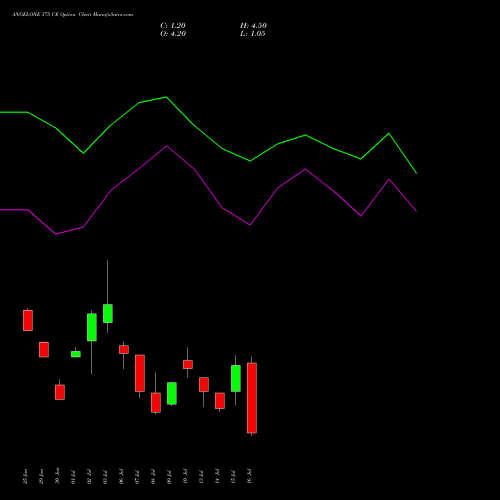Click the 14 Jul date label

point(217,476)
